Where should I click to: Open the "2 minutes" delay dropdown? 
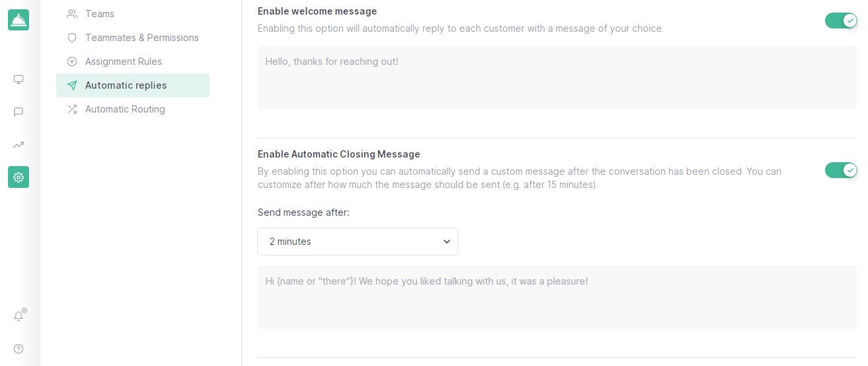tap(357, 242)
